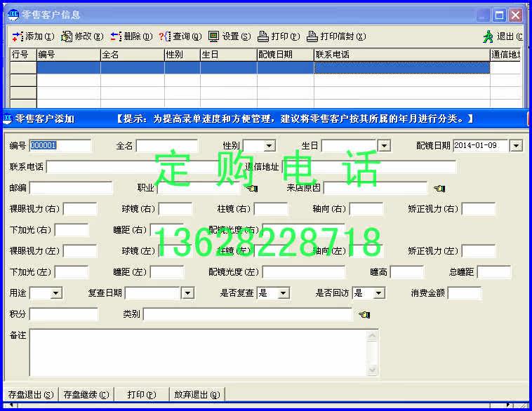Click hand pointer icon beside 类别 field
This screenshot has width=532, height=411.
pyautogui.click(x=364, y=315)
